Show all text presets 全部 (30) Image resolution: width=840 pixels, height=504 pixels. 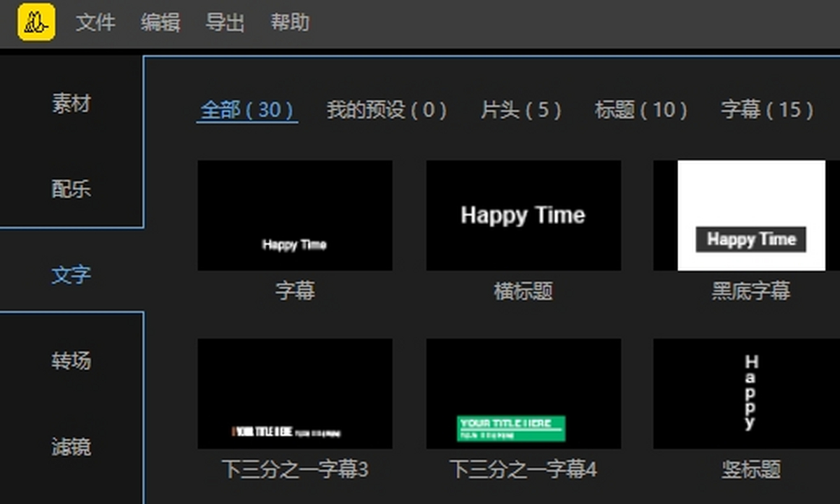(x=247, y=110)
